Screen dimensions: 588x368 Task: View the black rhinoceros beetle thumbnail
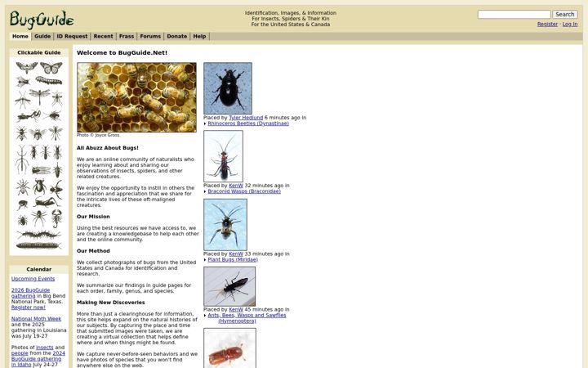point(228,88)
